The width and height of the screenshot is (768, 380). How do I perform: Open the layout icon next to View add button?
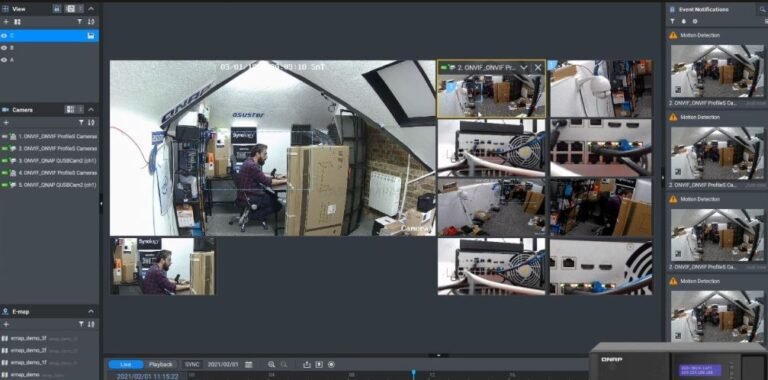pyautogui.click(x=17, y=22)
